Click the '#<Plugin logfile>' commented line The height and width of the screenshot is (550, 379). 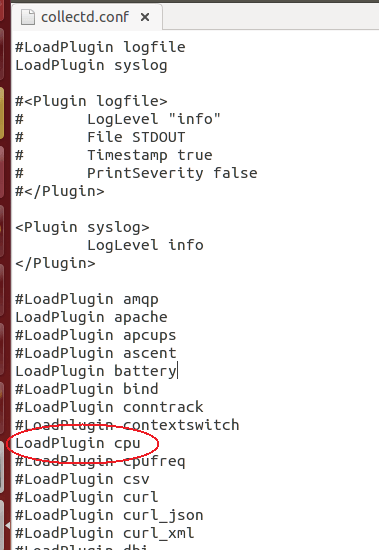click(91, 101)
